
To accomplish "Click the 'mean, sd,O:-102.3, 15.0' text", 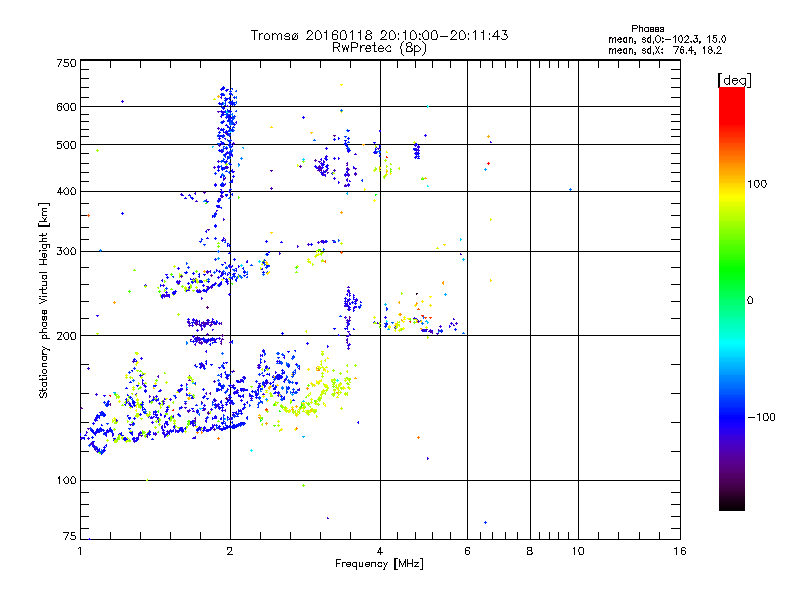I will (x=667, y=39).
